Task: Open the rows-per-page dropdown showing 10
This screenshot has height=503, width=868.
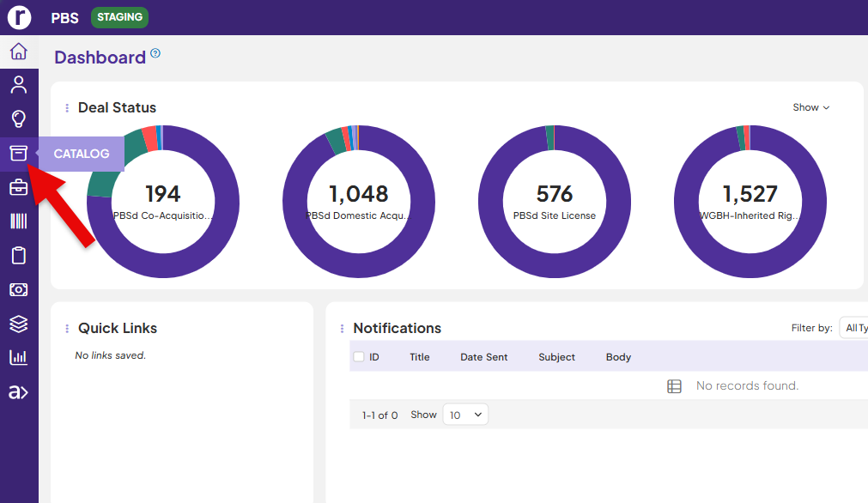Action: pos(465,415)
